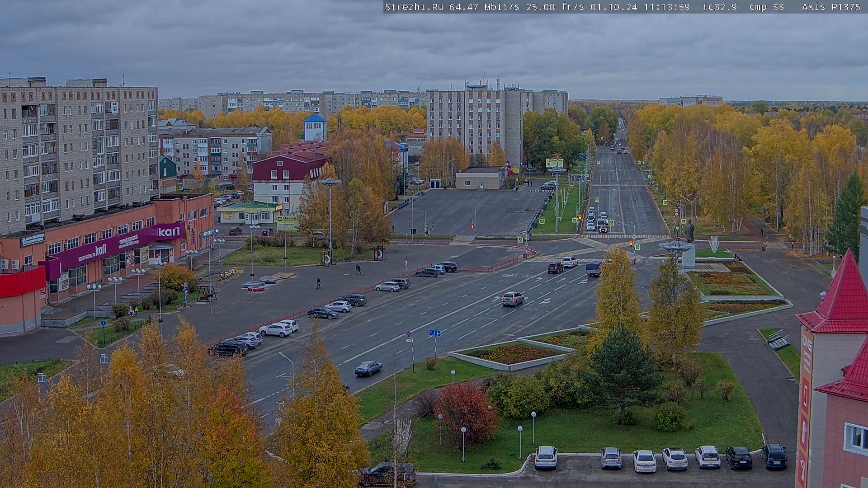Image resolution: width=868 pixels, height=488 pixels.
Task: Click the "25.00 fr/s" frame rate value
Action: (x=555, y=7)
